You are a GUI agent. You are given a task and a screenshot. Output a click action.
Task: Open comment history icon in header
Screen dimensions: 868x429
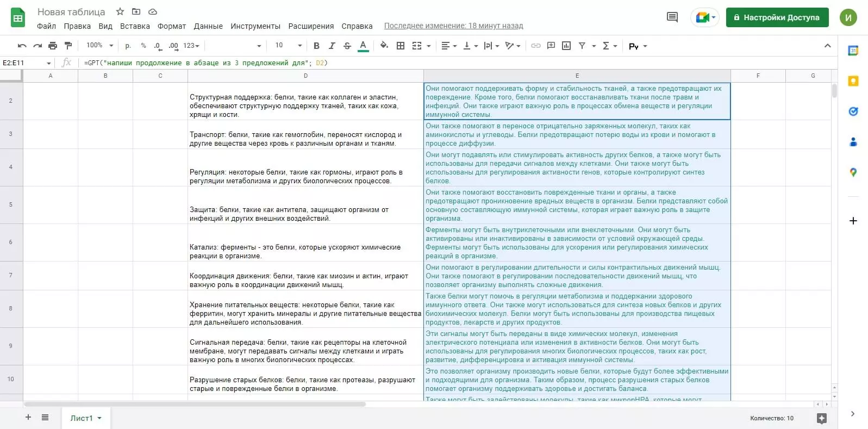pos(672,17)
